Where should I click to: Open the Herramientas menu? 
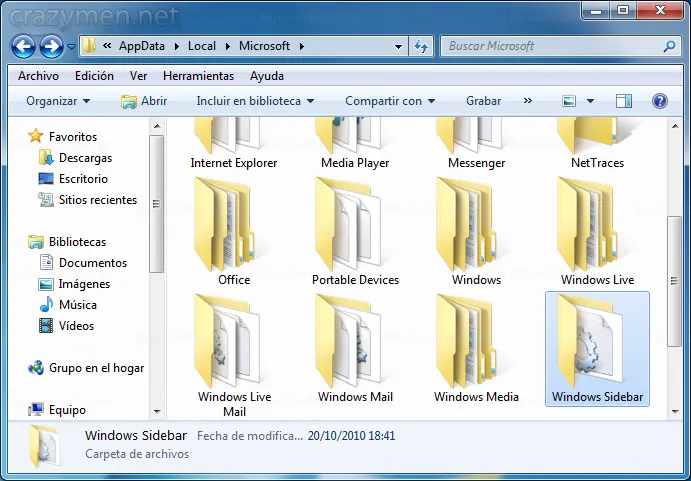(x=198, y=76)
